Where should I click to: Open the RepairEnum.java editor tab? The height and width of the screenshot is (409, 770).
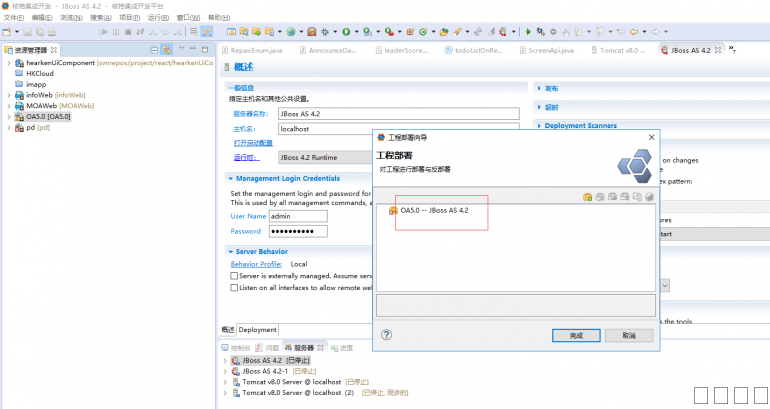(255, 49)
